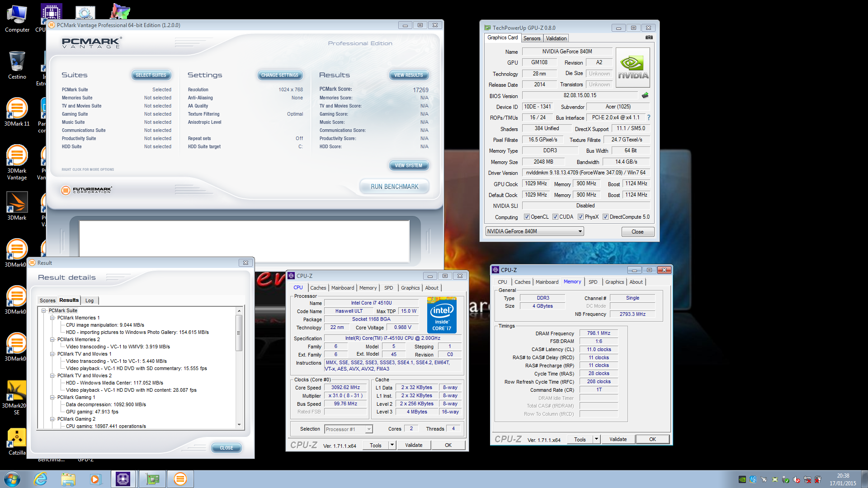Click the VIEW RESULTS button
The width and height of the screenshot is (868, 488).
409,75
